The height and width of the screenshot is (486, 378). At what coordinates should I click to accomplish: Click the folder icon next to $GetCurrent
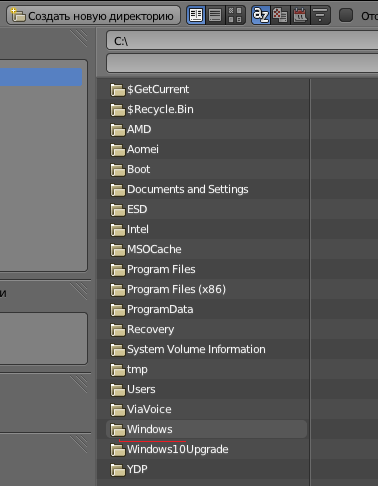coord(118,90)
